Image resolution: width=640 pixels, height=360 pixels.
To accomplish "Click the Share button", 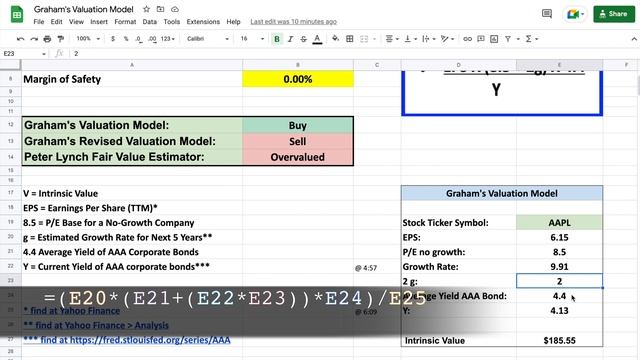I will tap(614, 14).
